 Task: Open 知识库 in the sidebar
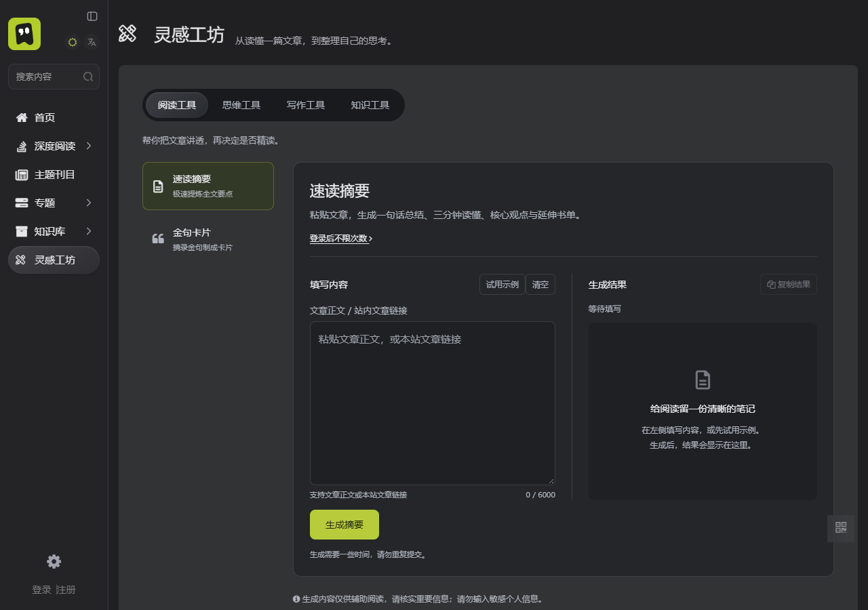(54, 232)
